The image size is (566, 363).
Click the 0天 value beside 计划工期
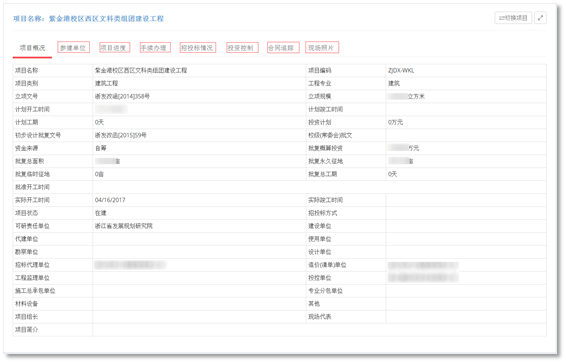[x=99, y=122]
